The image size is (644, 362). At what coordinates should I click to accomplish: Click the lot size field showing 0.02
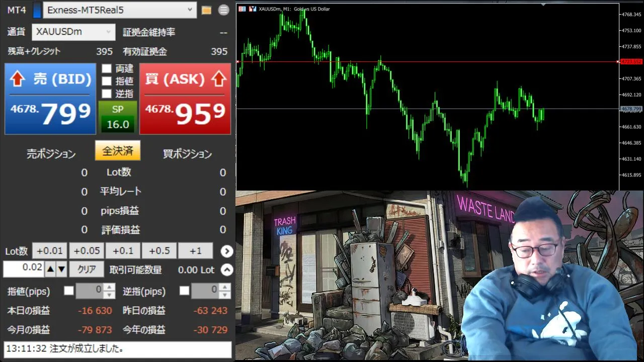tap(24, 269)
